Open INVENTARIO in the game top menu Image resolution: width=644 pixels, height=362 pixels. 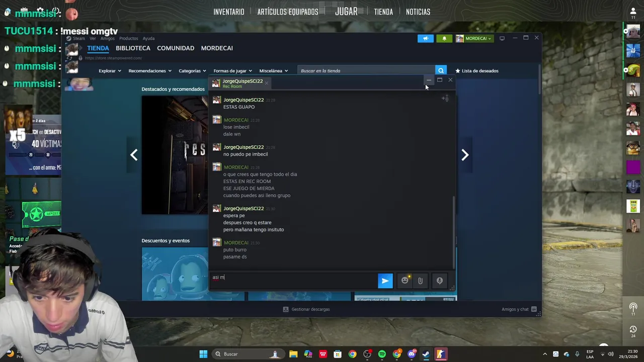click(x=229, y=12)
